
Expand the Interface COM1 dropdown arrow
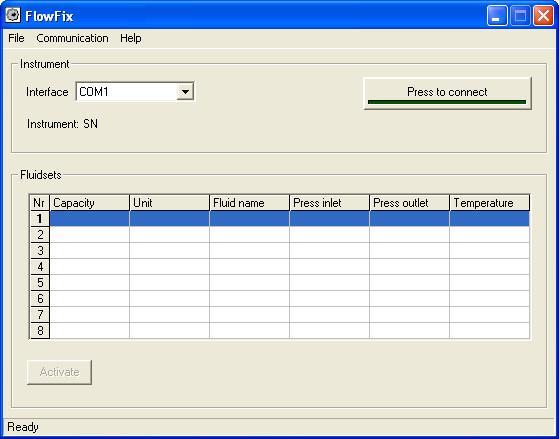point(185,92)
